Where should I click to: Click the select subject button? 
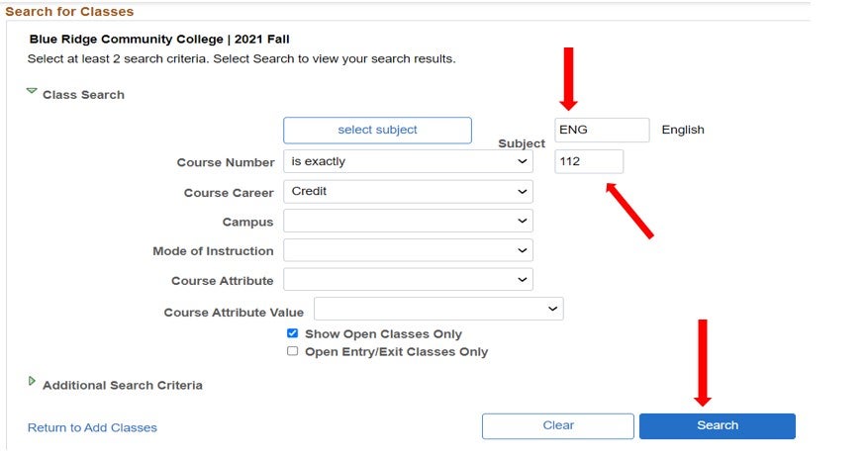point(377,130)
